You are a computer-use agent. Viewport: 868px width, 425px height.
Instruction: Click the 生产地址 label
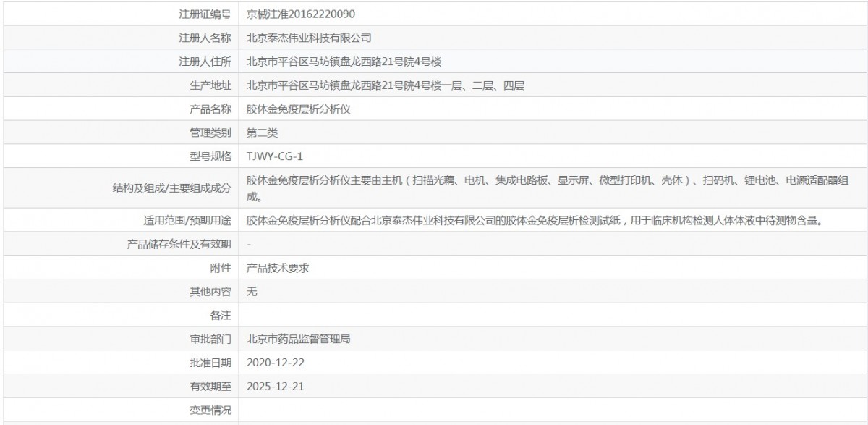(x=210, y=85)
